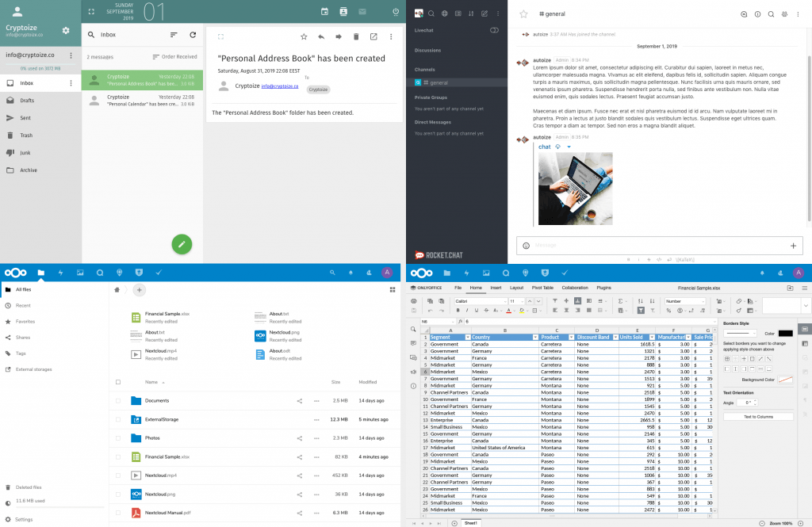Click the black border Color swatch
Viewport: 812px width, 527px height.
785,333
